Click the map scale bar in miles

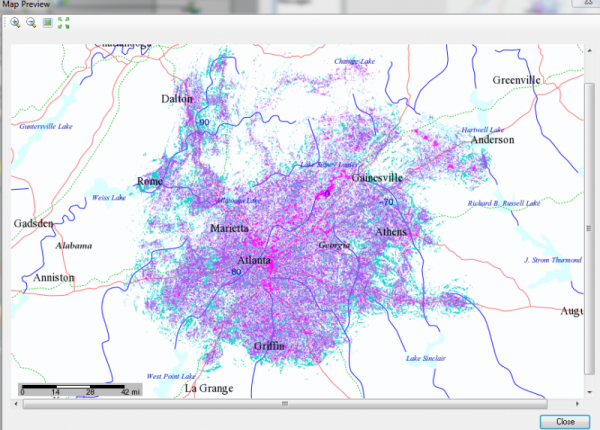tap(80, 389)
